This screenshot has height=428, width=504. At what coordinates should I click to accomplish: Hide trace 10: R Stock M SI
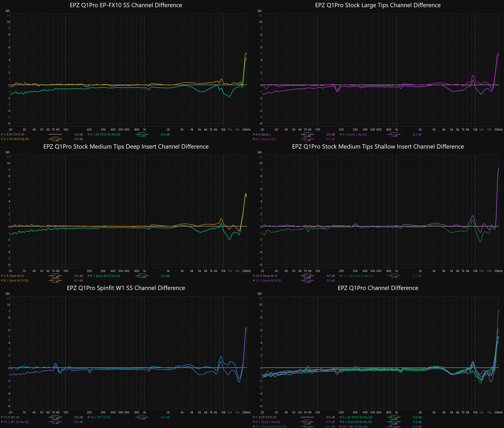pos(254,276)
